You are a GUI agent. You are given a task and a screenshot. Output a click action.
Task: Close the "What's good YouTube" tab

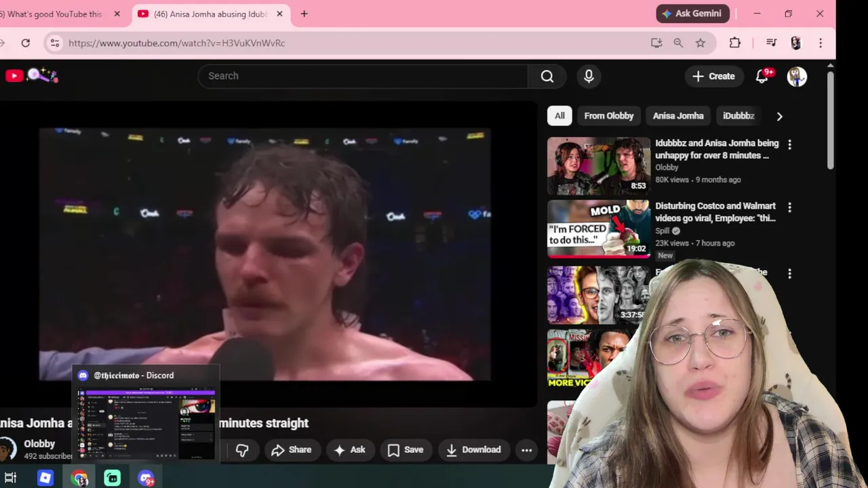click(117, 14)
